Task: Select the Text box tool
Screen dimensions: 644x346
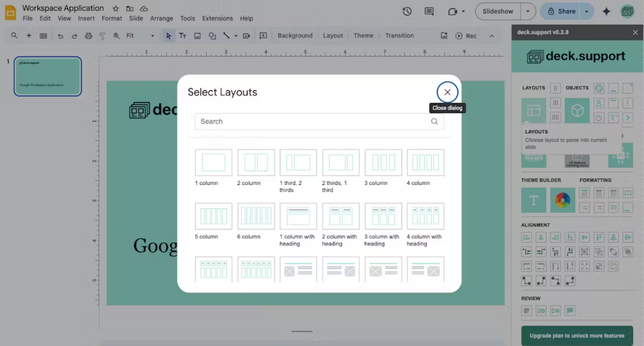Action: point(183,36)
